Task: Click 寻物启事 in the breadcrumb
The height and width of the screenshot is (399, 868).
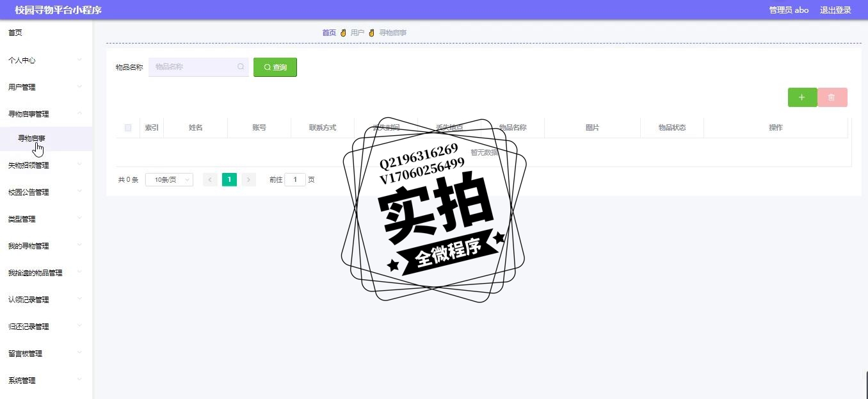Action: pyautogui.click(x=392, y=33)
